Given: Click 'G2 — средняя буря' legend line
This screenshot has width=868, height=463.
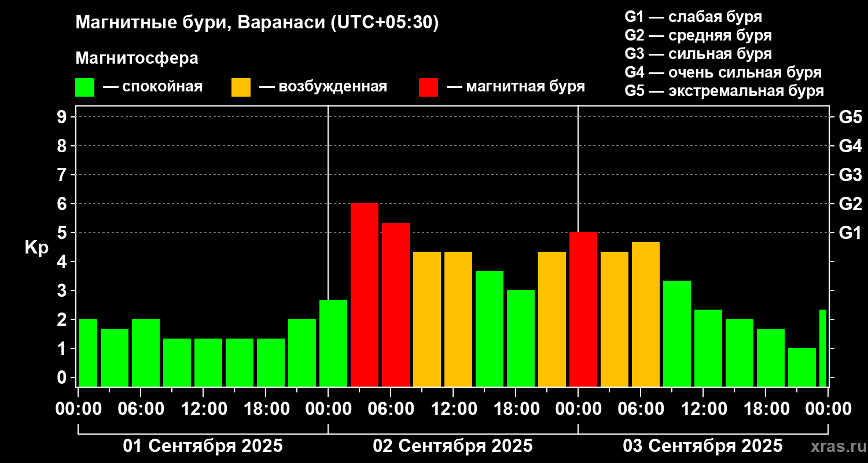Looking at the screenshot, I should tap(698, 35).
